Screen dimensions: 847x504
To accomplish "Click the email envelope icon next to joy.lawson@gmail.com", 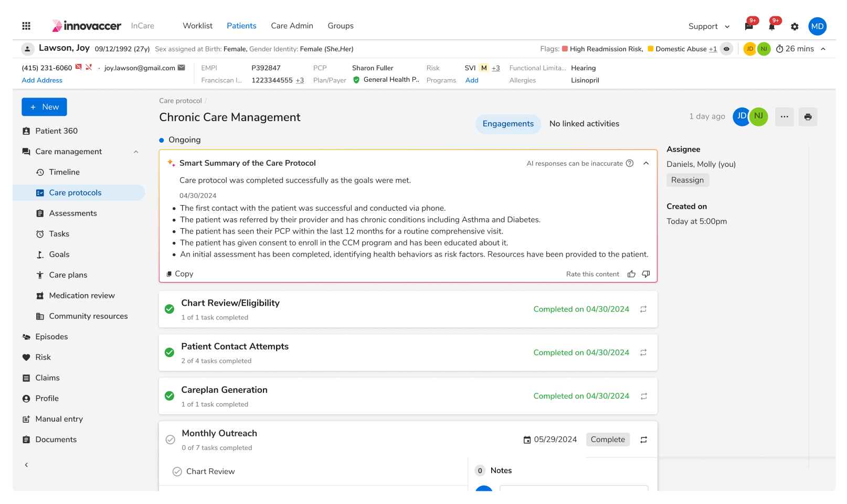I will pos(182,68).
